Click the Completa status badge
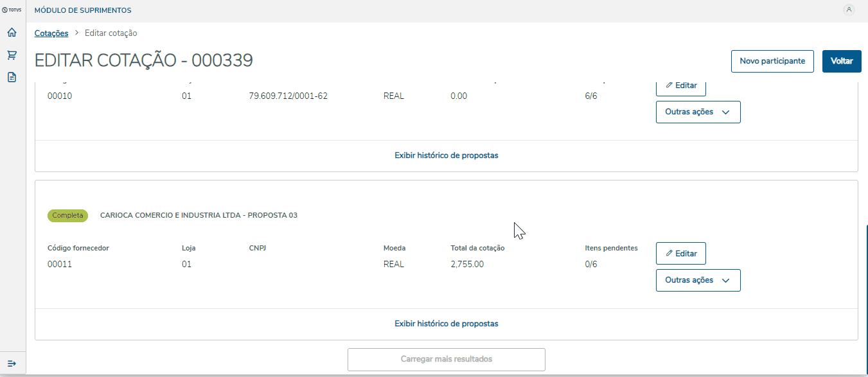The image size is (868, 377). [x=67, y=216]
